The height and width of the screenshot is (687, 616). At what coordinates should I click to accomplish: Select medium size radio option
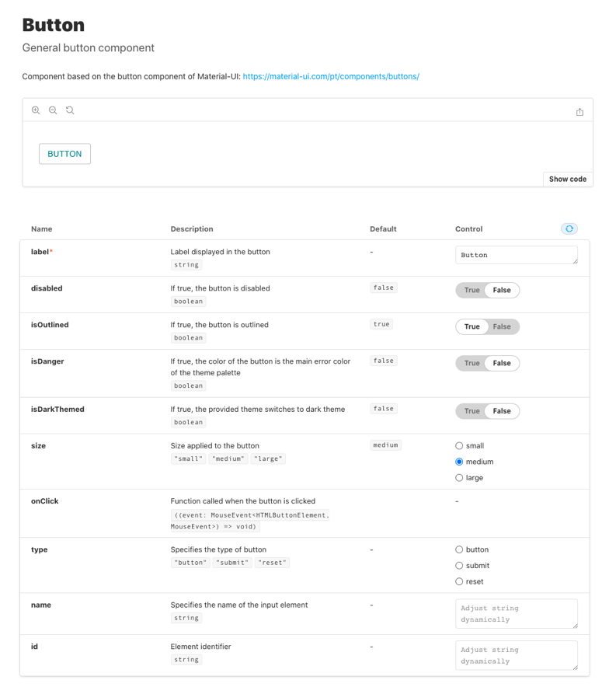point(459,462)
